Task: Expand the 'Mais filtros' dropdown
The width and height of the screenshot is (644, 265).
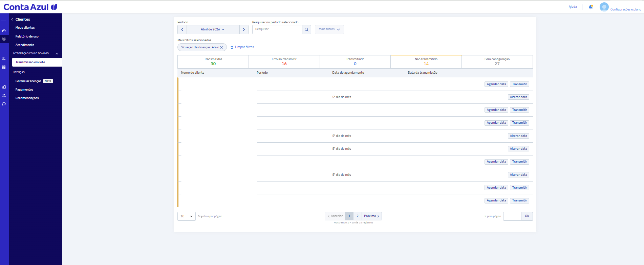Action: [x=329, y=29]
